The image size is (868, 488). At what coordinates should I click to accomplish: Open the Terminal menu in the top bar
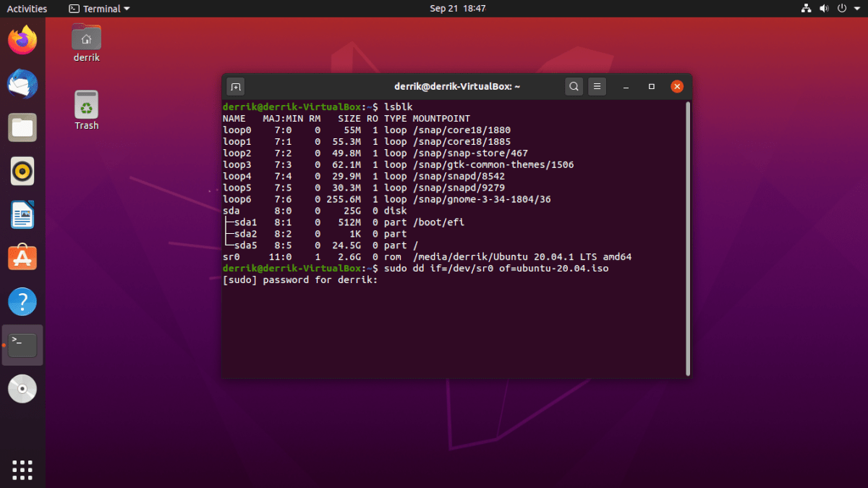[x=98, y=9]
